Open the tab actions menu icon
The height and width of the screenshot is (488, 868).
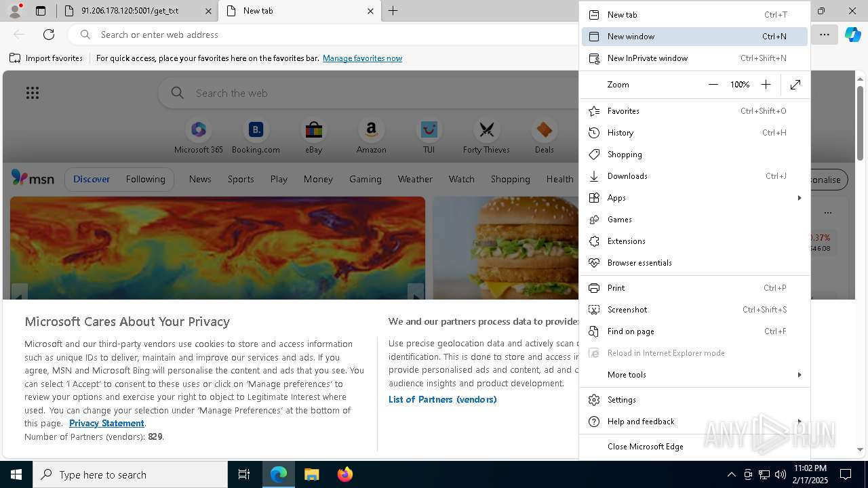click(41, 11)
